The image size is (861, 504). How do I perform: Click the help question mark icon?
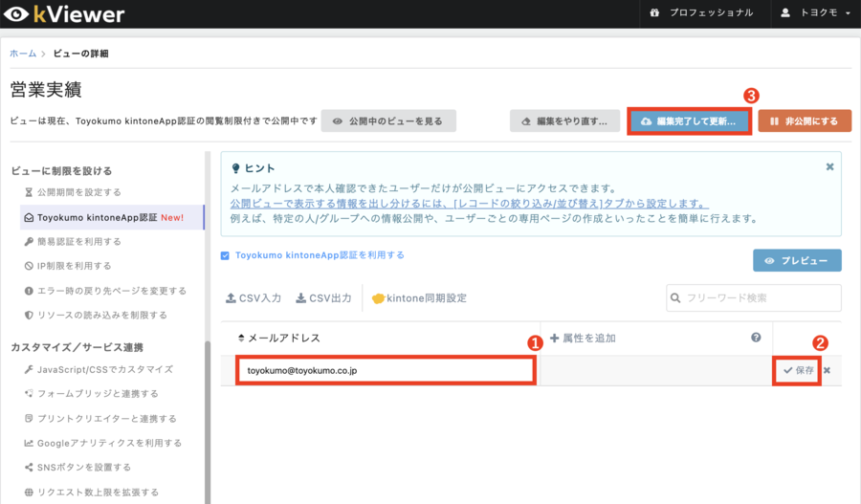(x=756, y=337)
